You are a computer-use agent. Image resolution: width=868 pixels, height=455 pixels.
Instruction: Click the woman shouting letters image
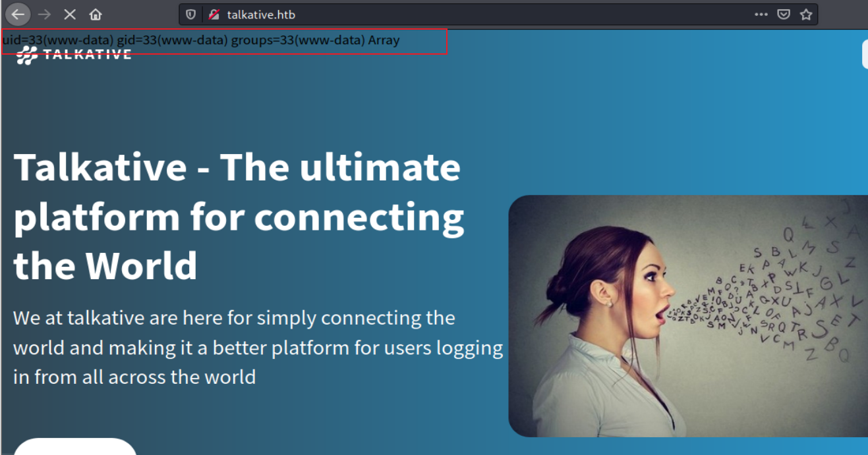tap(688, 316)
